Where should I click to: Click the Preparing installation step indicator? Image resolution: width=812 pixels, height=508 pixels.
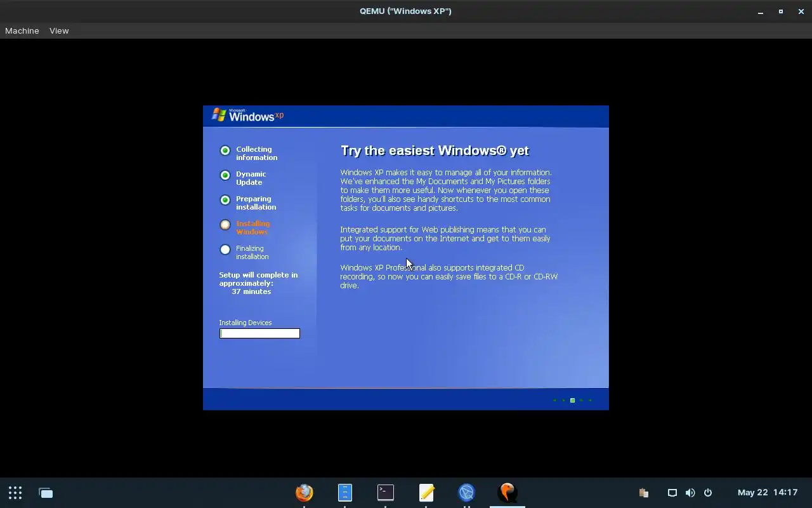225,200
